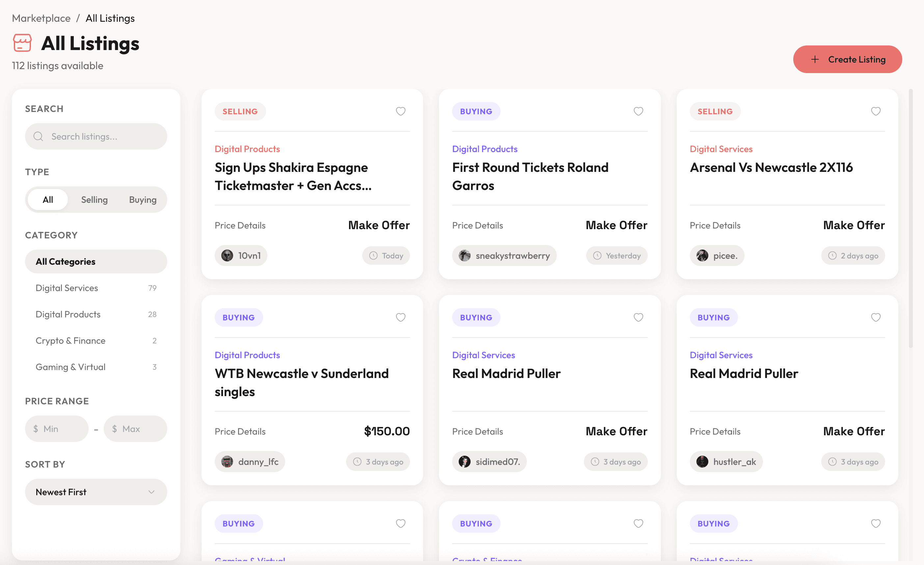The height and width of the screenshot is (565, 924).
Task: Open sneakystrawberry's seller profile
Action: (504, 256)
